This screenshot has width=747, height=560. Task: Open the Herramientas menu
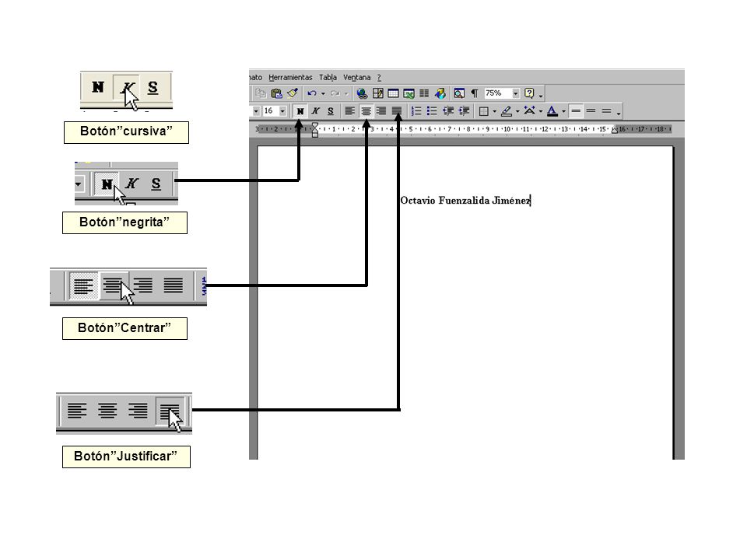[x=290, y=77]
